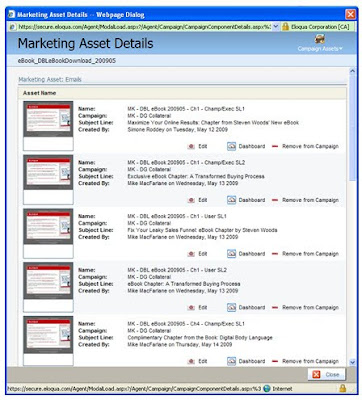The width and height of the screenshot is (362, 400).
Task: Click the Edit icon for Champ/Exec SL1 Ch1 email
Action: coord(191,146)
